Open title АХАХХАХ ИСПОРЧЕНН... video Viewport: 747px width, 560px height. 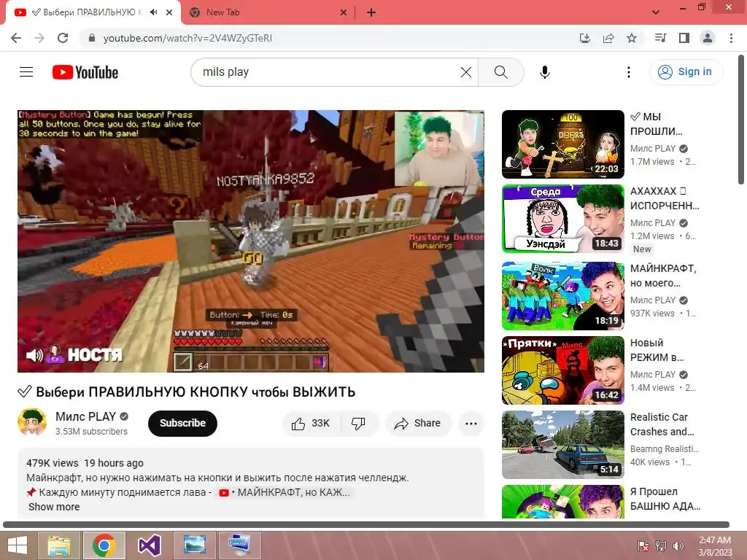(x=665, y=198)
